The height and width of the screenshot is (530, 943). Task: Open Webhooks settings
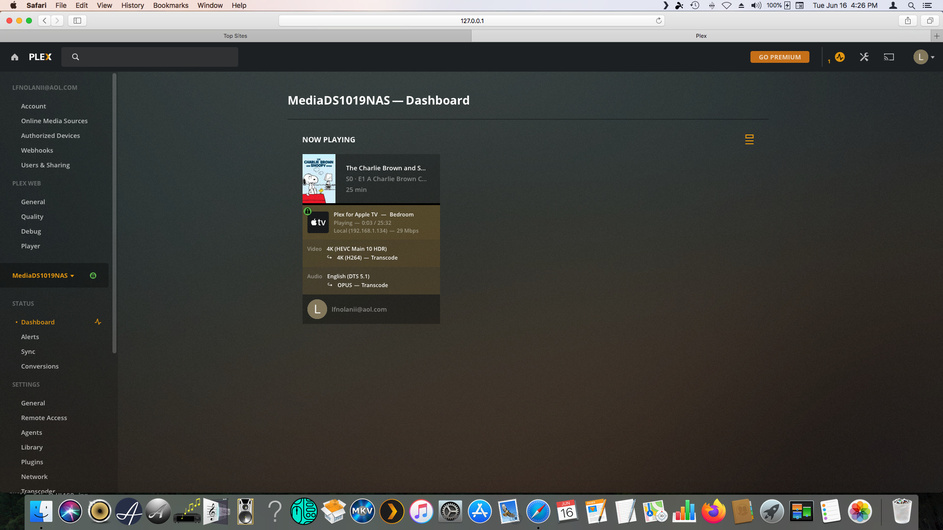37,150
